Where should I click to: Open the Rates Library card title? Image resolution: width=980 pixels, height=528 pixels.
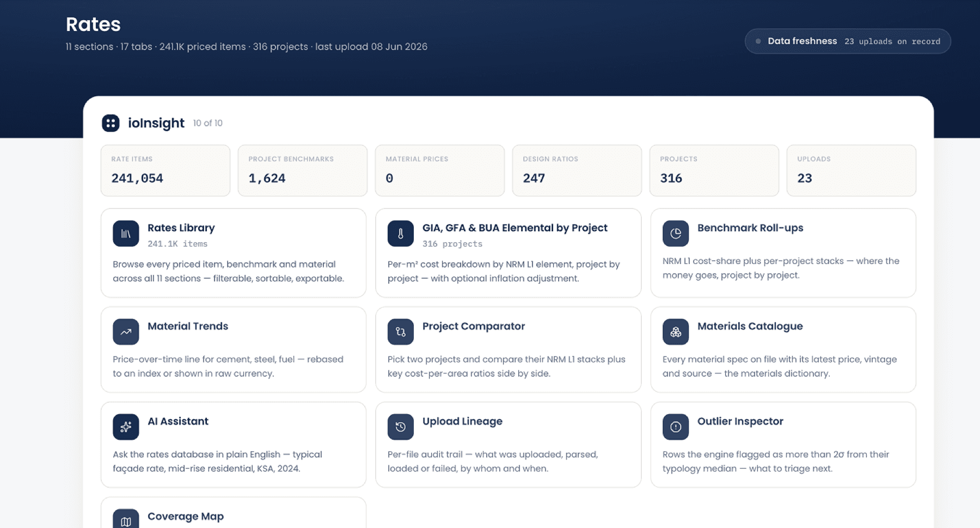click(181, 228)
